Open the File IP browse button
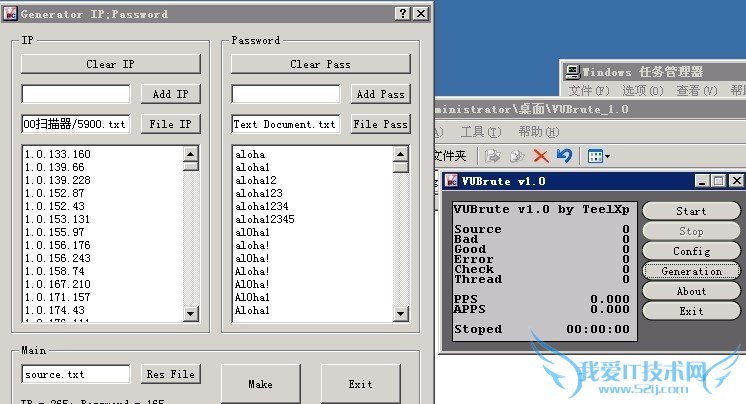 170,124
